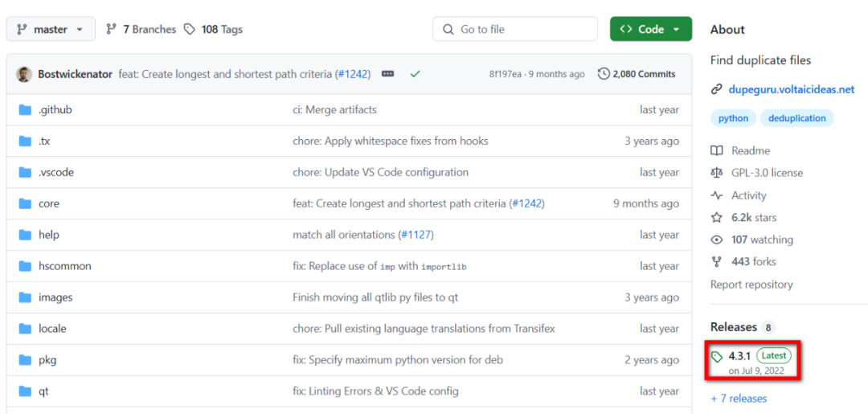Viewport: 868px width, 414px height.
Task: Open commit 'ci: Merge artifacts'
Action: 334,109
